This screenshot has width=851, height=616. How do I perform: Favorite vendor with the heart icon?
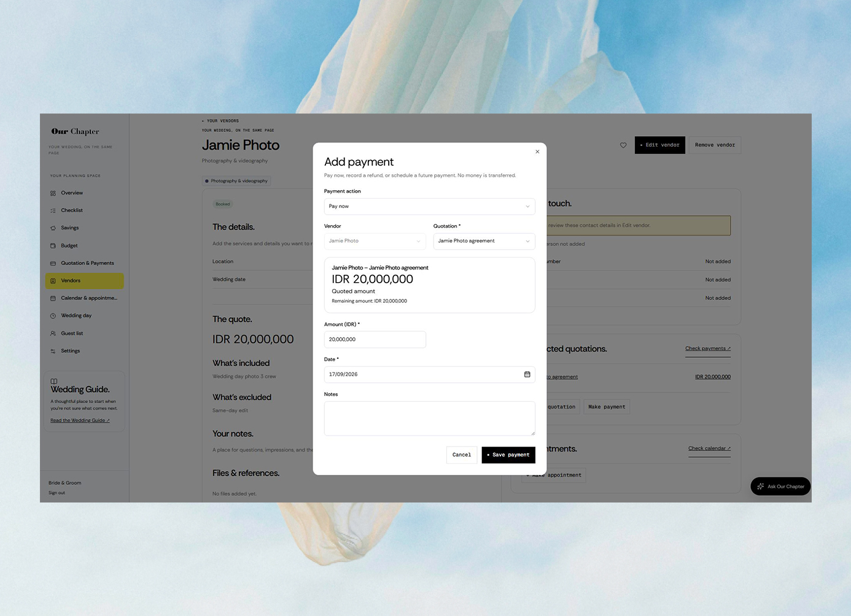coord(623,145)
